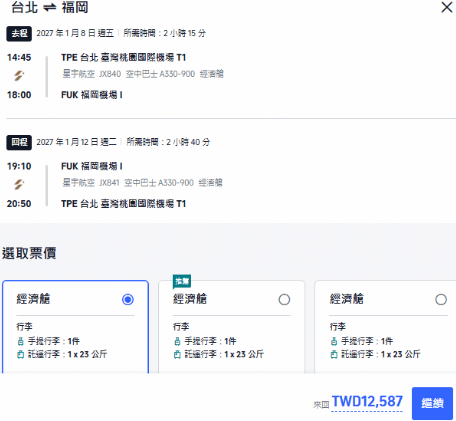The height and width of the screenshot is (421, 456).
Task: Click return duration 2 小時 40 分
Action: click(168, 142)
